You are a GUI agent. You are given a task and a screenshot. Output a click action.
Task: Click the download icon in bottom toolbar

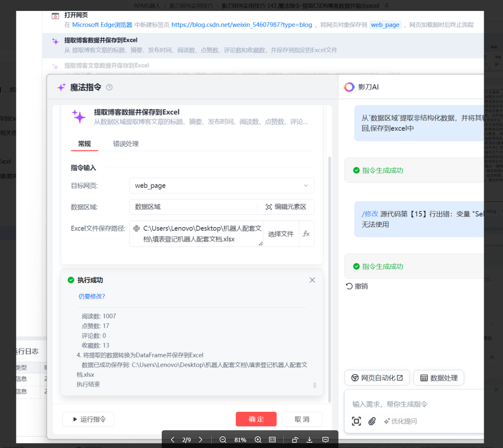[x=309, y=439]
